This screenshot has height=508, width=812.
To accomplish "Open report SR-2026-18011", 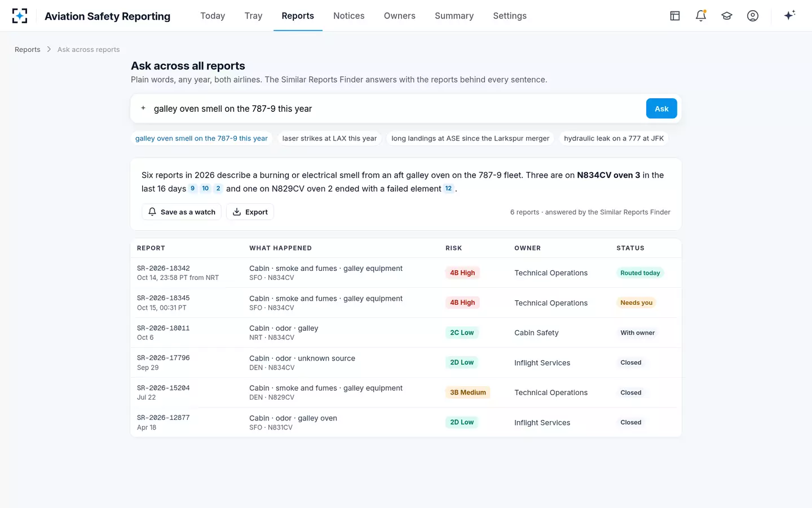I will tap(406, 332).
